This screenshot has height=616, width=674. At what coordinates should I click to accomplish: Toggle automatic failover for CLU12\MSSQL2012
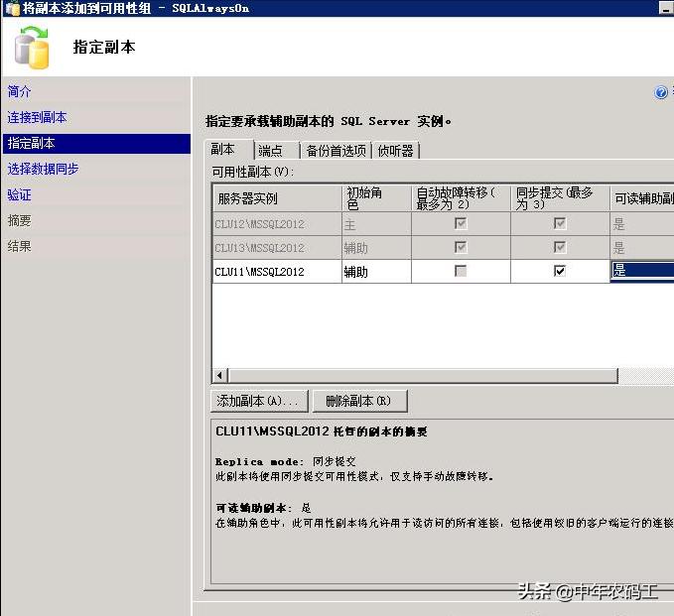click(x=461, y=224)
